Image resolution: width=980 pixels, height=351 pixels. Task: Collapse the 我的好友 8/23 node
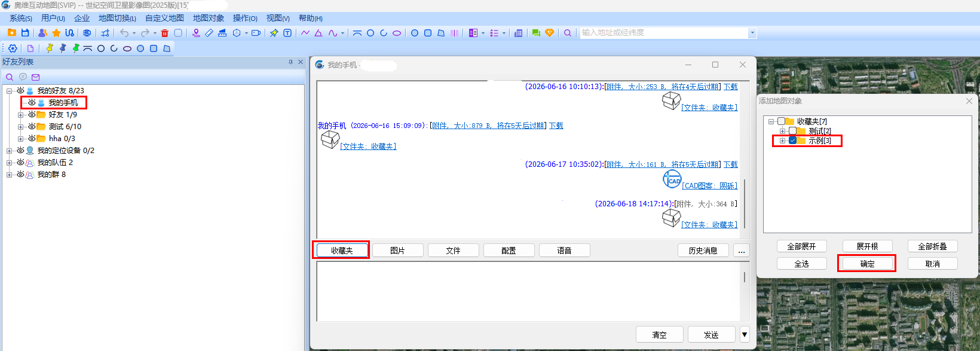tap(9, 91)
